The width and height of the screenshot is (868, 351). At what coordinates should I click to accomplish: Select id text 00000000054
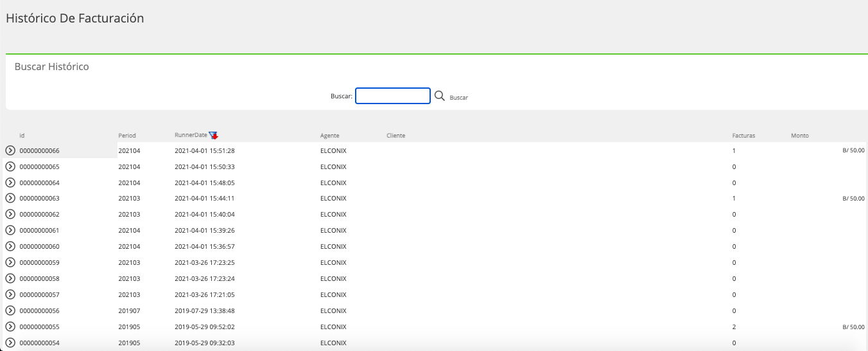(39, 343)
